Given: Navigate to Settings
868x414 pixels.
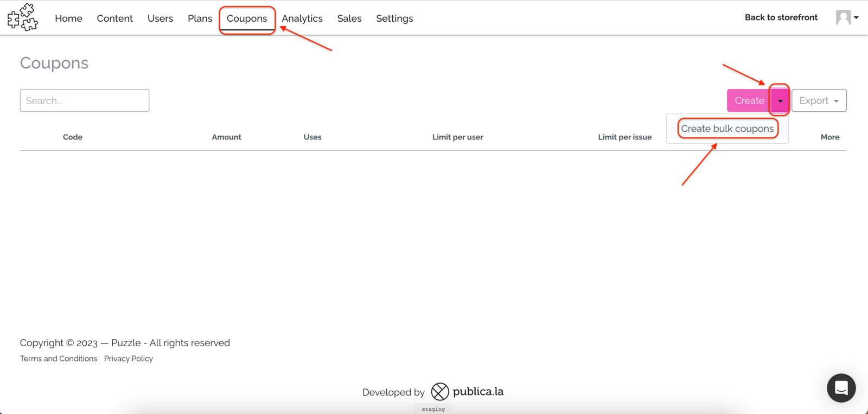Looking at the screenshot, I should click(394, 18).
